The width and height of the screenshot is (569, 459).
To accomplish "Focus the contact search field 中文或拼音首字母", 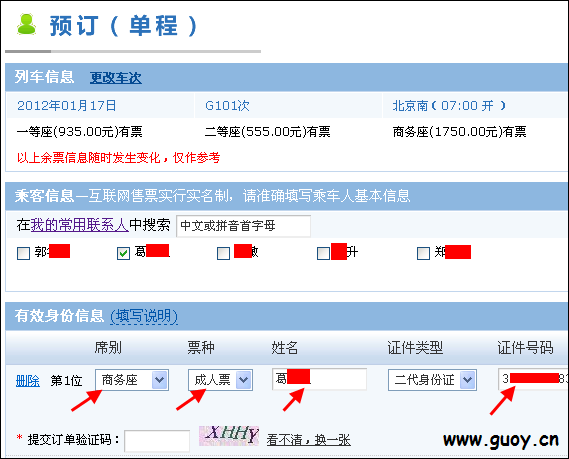I will [243, 226].
